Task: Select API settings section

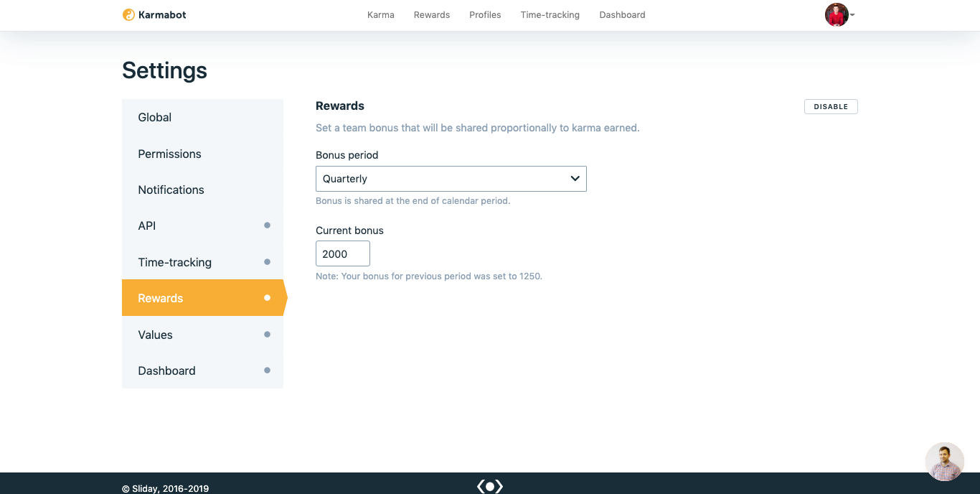Action: click(202, 225)
